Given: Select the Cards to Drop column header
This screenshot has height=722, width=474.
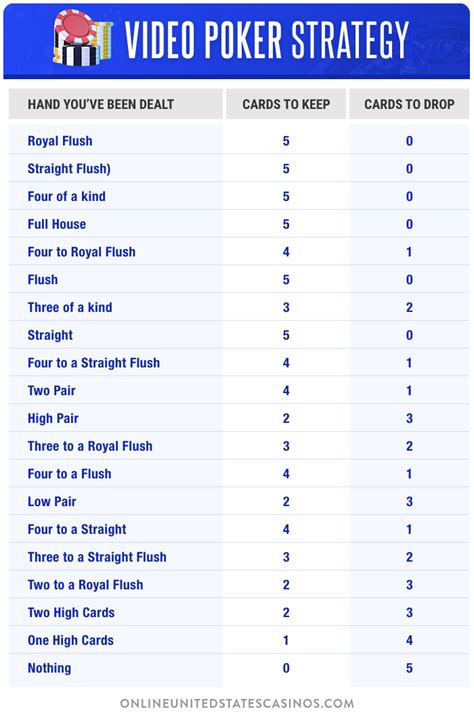Looking at the screenshot, I should pos(410,105).
